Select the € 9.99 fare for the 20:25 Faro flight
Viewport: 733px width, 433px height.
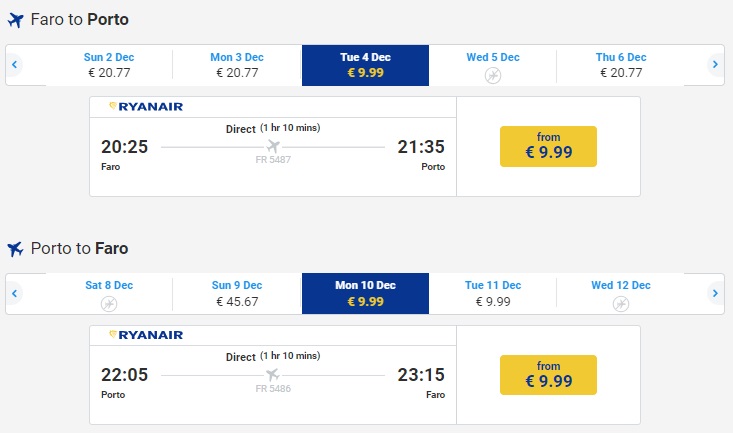click(548, 146)
